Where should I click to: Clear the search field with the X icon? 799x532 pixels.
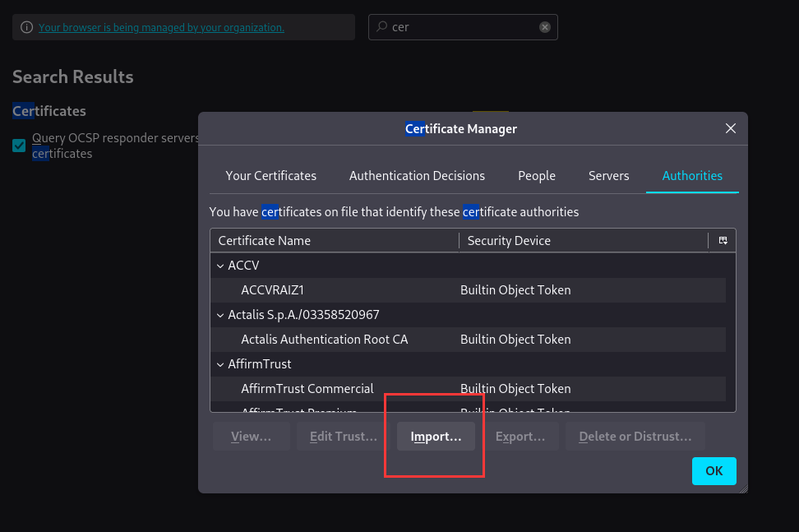point(545,27)
